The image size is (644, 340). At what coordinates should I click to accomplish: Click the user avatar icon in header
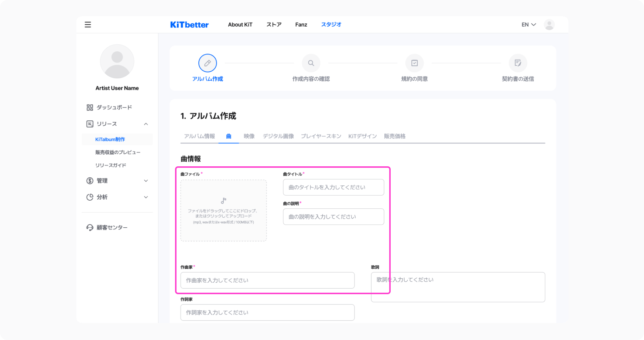tap(549, 25)
